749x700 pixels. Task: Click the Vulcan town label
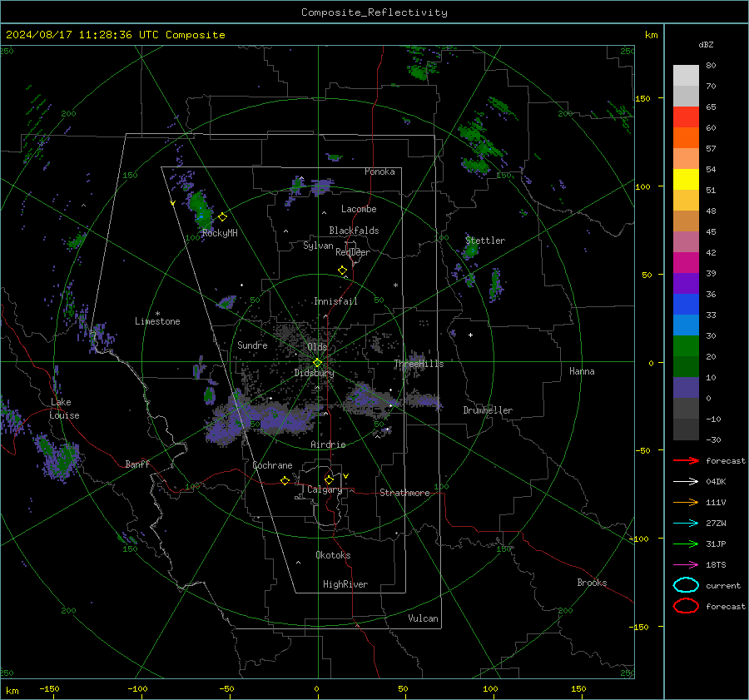423,618
